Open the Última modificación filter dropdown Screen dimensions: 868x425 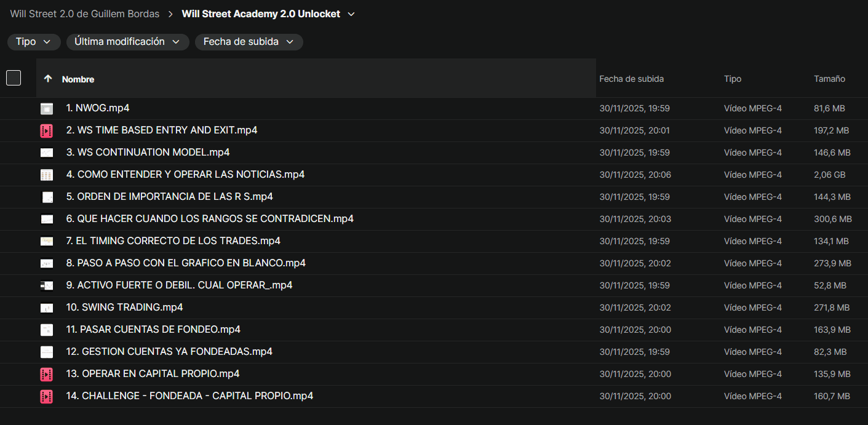point(127,42)
